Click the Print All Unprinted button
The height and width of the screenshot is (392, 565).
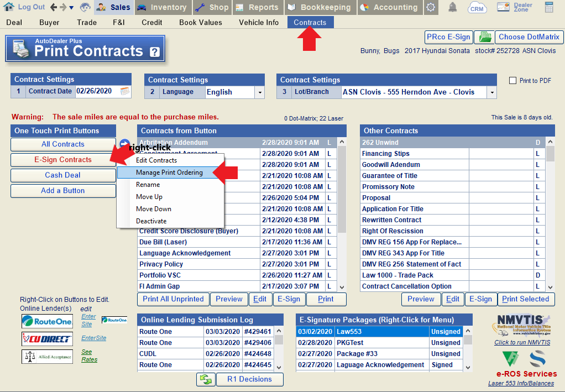pyautogui.click(x=174, y=299)
